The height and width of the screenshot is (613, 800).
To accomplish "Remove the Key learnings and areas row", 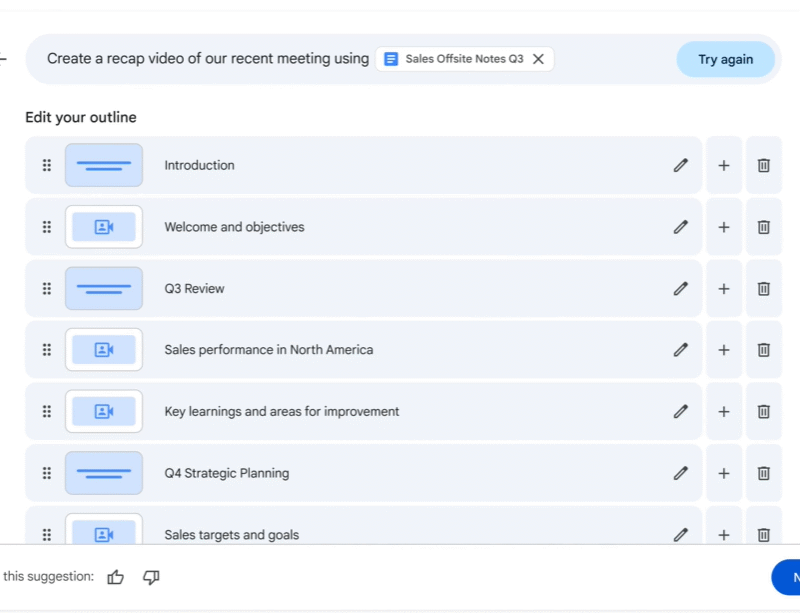I will (763, 412).
